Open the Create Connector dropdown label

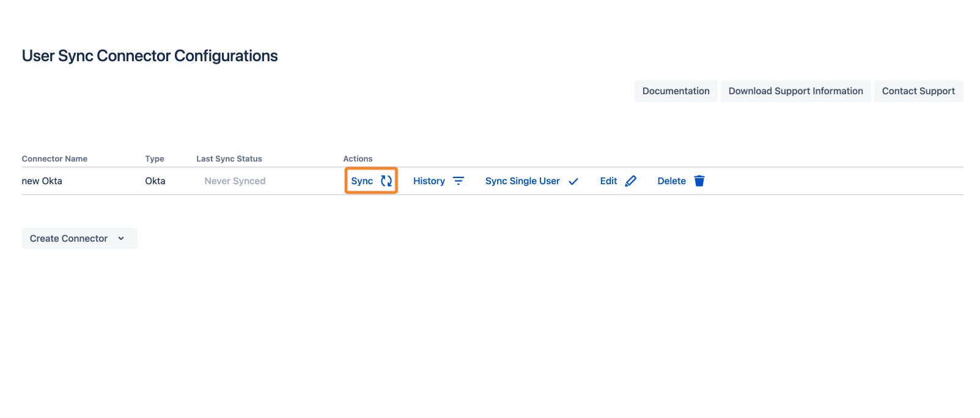[68, 239]
